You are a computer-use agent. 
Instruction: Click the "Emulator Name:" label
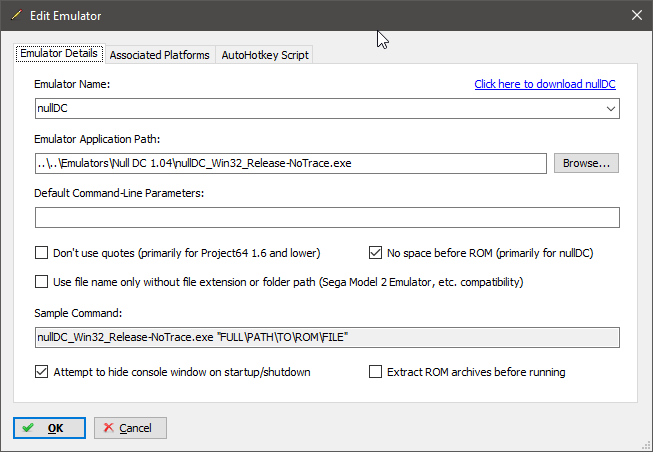pos(72,84)
